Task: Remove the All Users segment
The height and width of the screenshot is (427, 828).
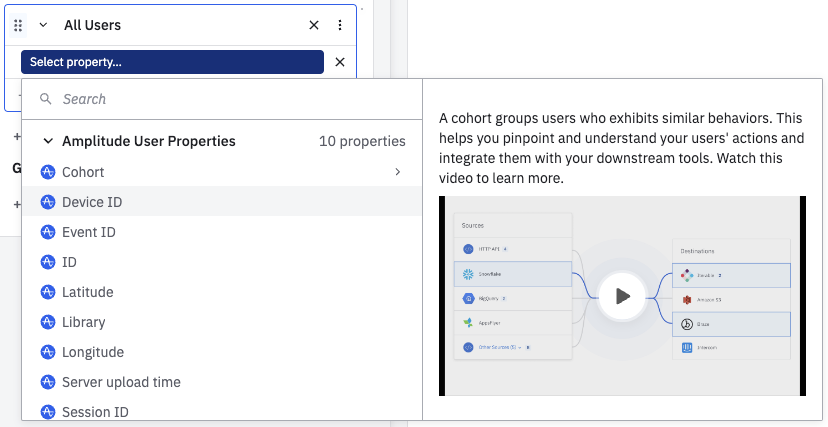Action: (x=314, y=25)
